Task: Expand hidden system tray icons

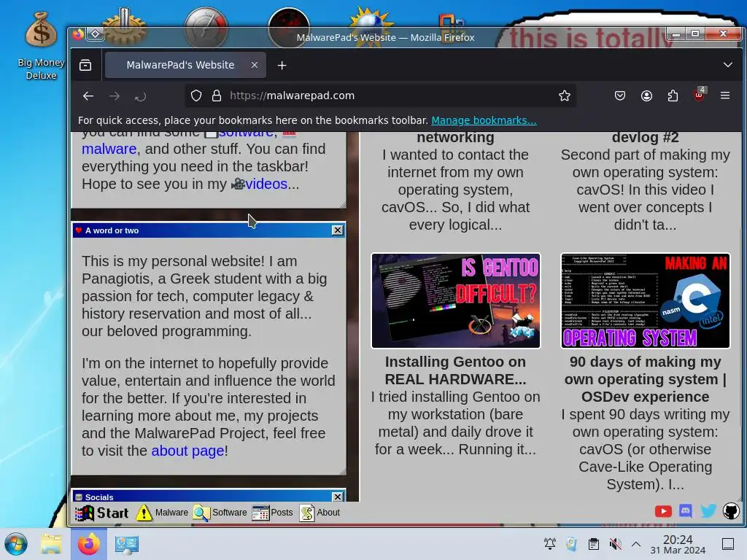Action: coord(636,544)
